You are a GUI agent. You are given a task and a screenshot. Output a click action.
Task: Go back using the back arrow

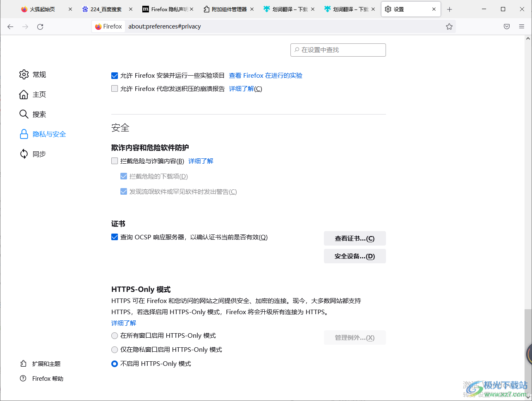pyautogui.click(x=10, y=26)
